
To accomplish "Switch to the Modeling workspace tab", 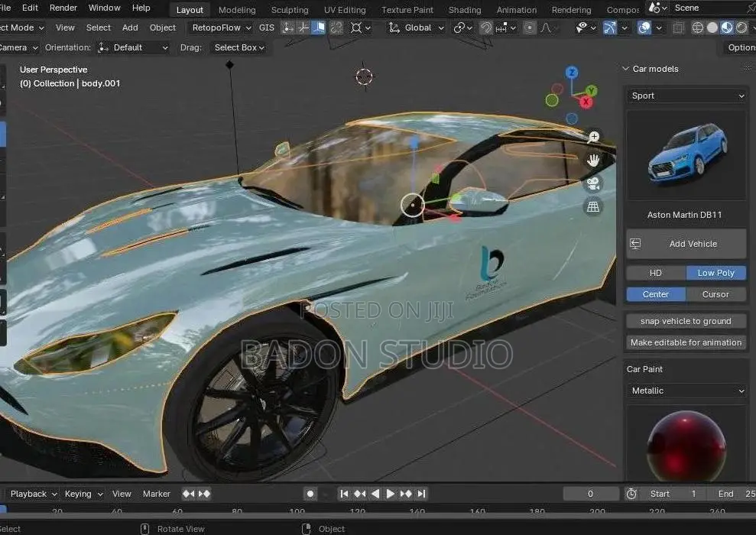I will pos(237,10).
